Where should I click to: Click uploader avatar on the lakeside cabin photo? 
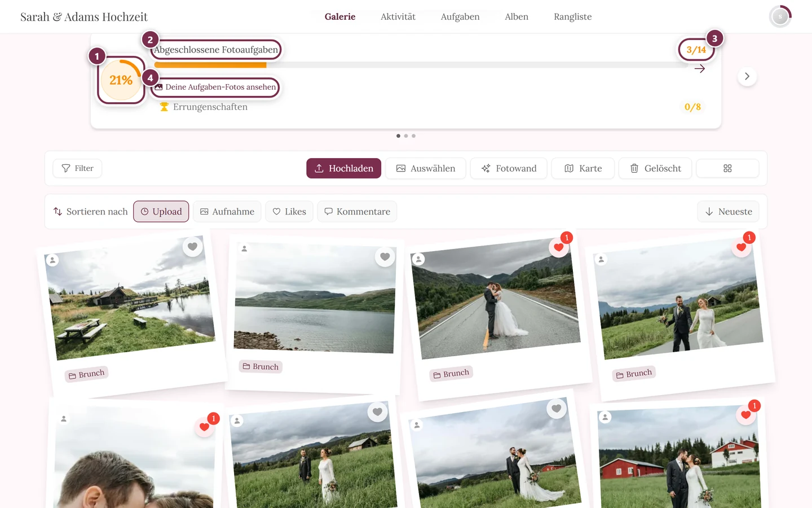point(52,260)
